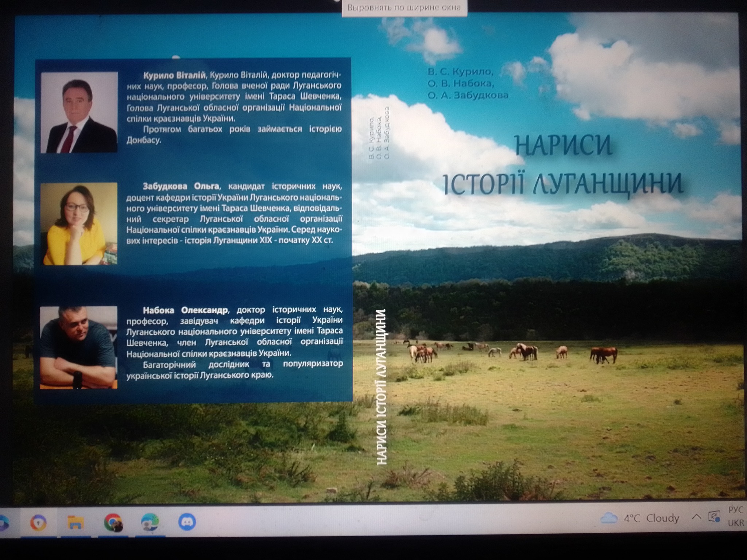Click 'спілки краєзнавців України.' in first bio
This screenshot has height=560, width=747.
point(181,118)
